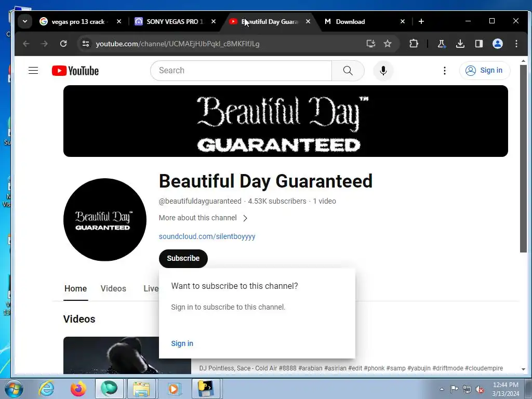Click the scrollbar up arrow

[x=523, y=61]
